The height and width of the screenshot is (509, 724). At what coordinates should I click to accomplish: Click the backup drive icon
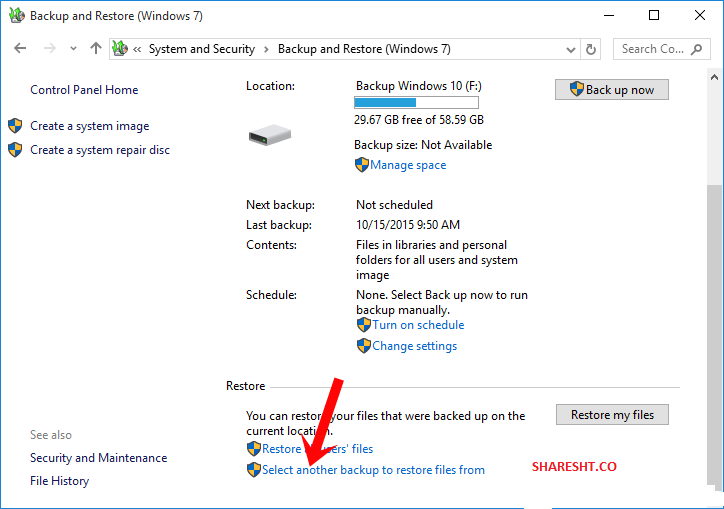270,135
